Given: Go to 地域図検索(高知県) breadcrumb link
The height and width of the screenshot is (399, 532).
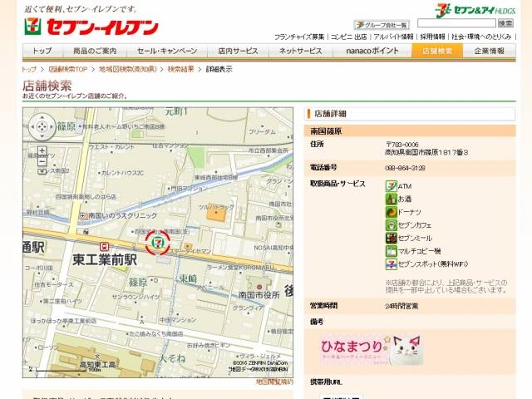Looking at the screenshot, I should [128, 69].
